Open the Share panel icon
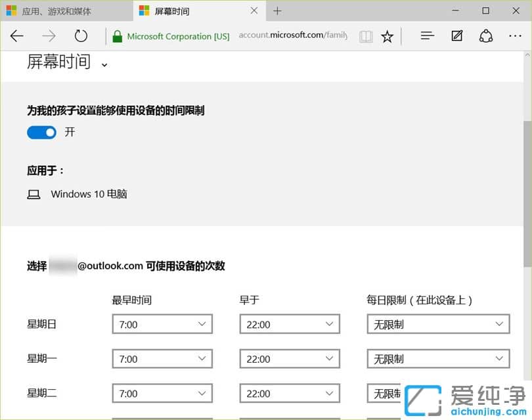Viewport: 532px width, 420px height. (486, 36)
